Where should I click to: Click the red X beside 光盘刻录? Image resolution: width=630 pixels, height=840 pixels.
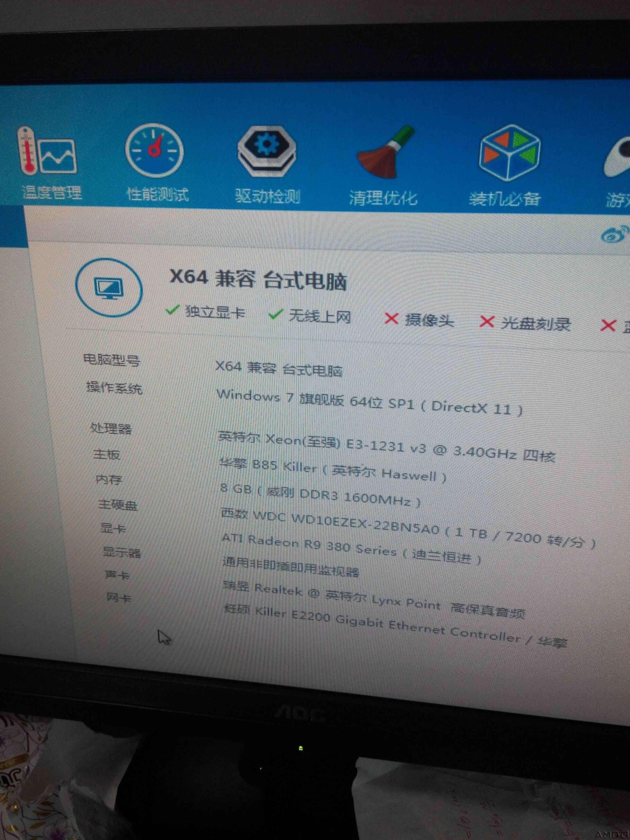point(486,322)
